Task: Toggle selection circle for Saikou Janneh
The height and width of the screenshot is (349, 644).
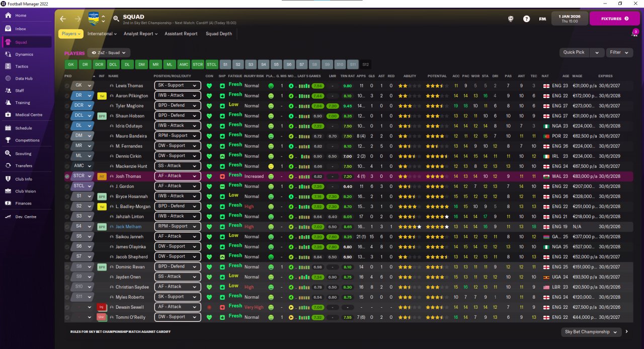Action: 67,237
